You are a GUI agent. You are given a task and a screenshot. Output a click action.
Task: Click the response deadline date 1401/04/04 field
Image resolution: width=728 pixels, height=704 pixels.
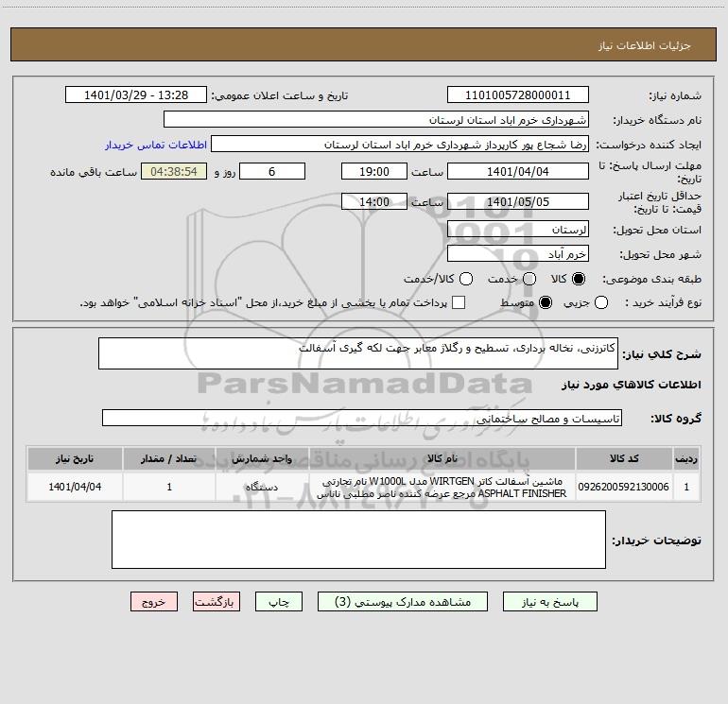pos(518,171)
